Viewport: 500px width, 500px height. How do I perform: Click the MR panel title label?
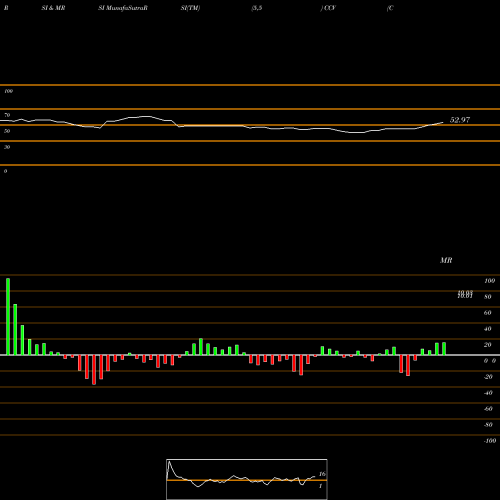pyautogui.click(x=446, y=260)
